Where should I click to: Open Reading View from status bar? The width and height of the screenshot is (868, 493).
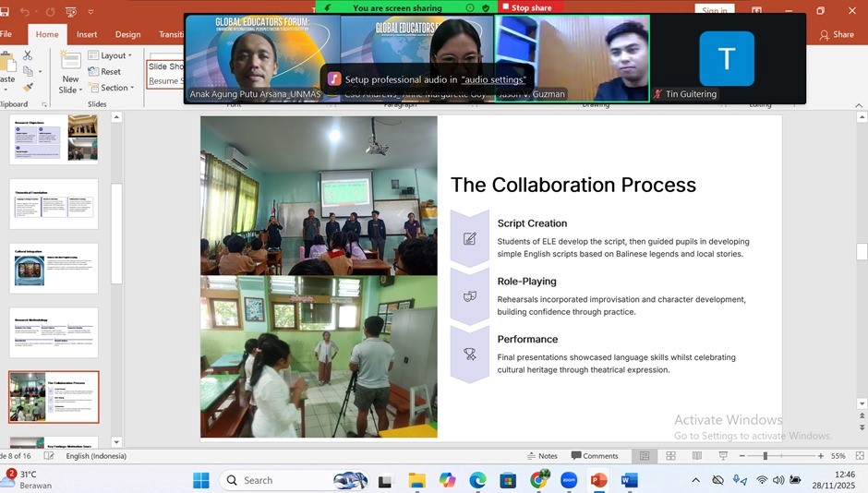696,456
